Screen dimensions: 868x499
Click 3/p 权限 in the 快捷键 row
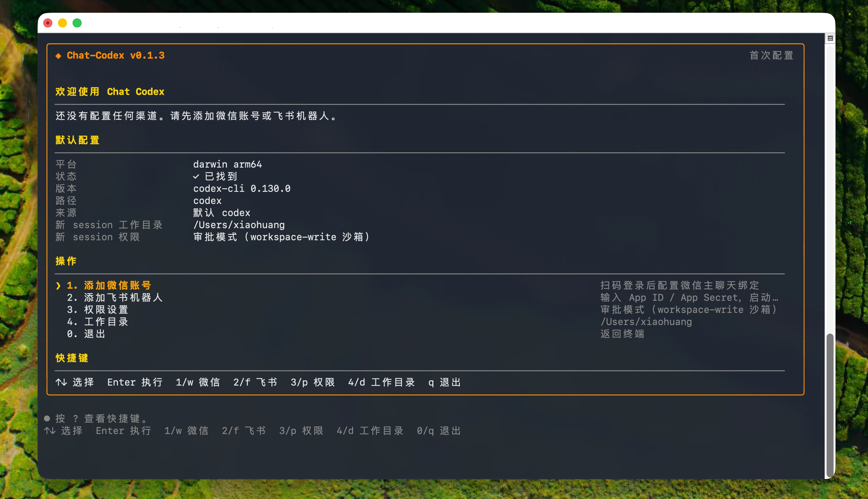[x=313, y=382]
